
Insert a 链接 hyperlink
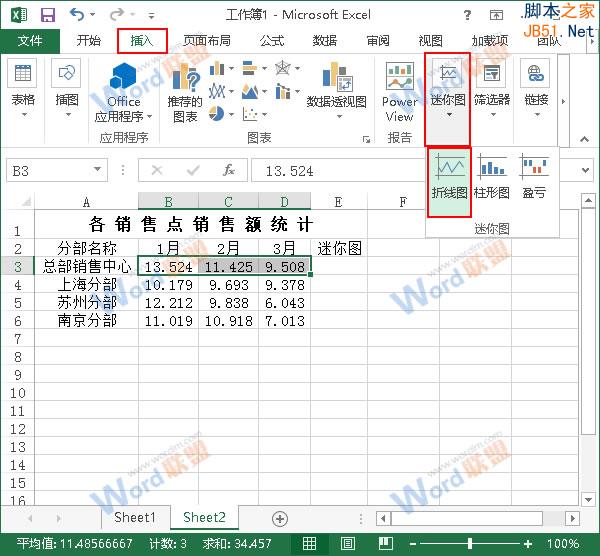(536, 88)
